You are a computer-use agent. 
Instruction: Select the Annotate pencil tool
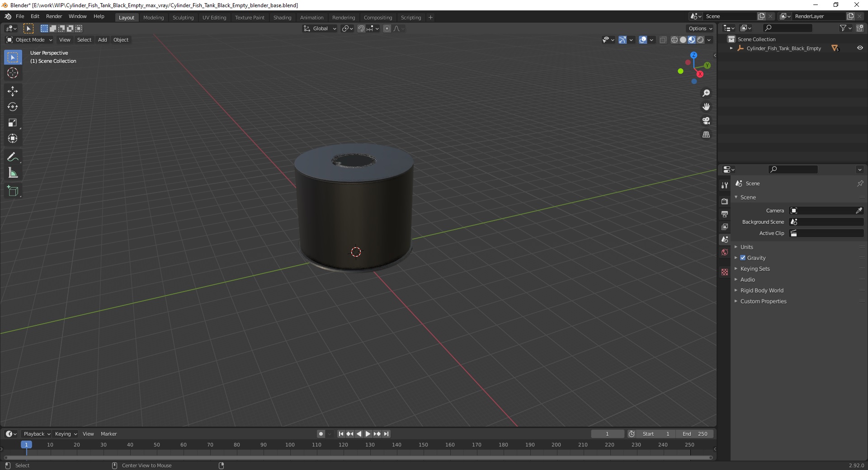click(13, 157)
